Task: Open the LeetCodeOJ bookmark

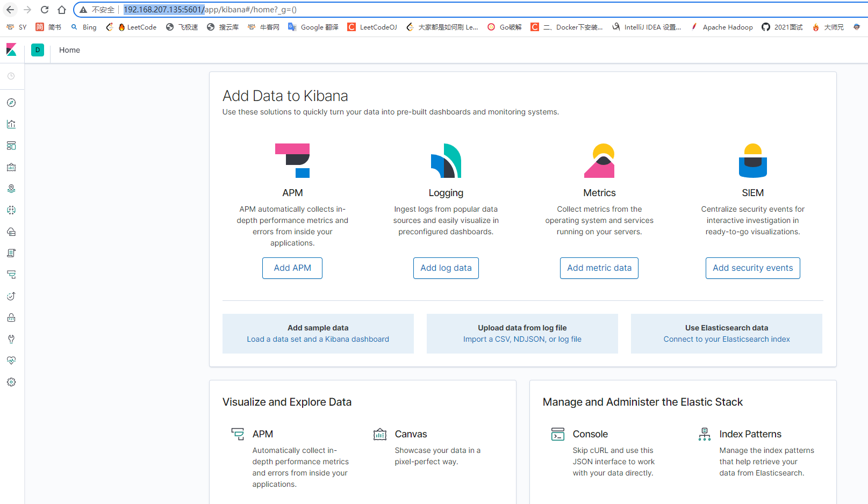Action: click(x=372, y=27)
